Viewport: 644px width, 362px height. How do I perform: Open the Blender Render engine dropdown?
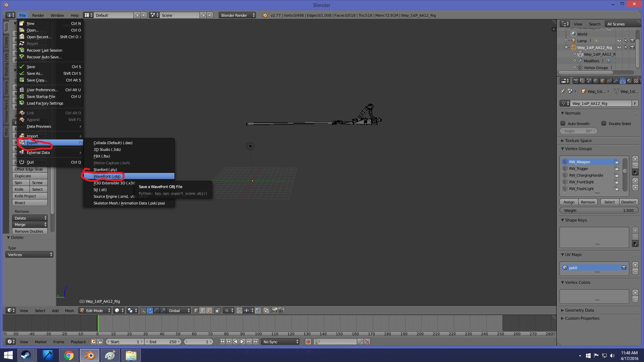(x=237, y=15)
